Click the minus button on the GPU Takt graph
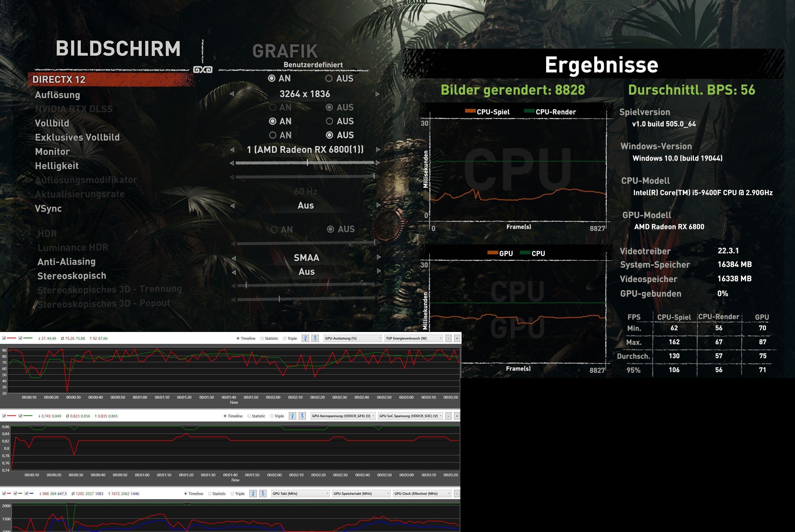Screen dimensions: 795x532 (x=457, y=494)
